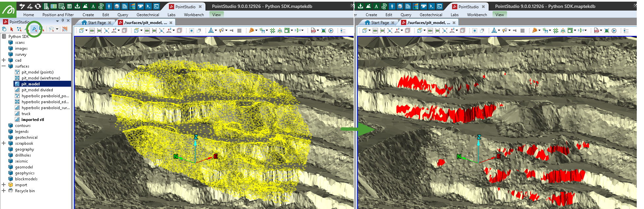Click the PDF export icon in left view toolbar
This screenshot has width=644, height=209.
coord(313,31)
